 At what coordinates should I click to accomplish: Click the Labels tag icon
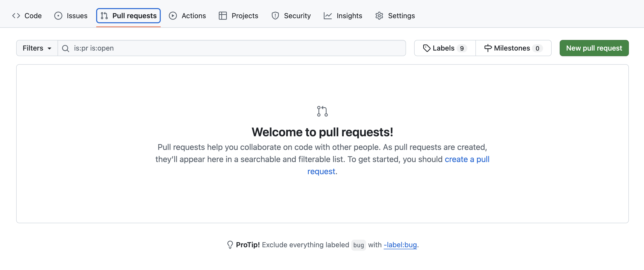427,48
